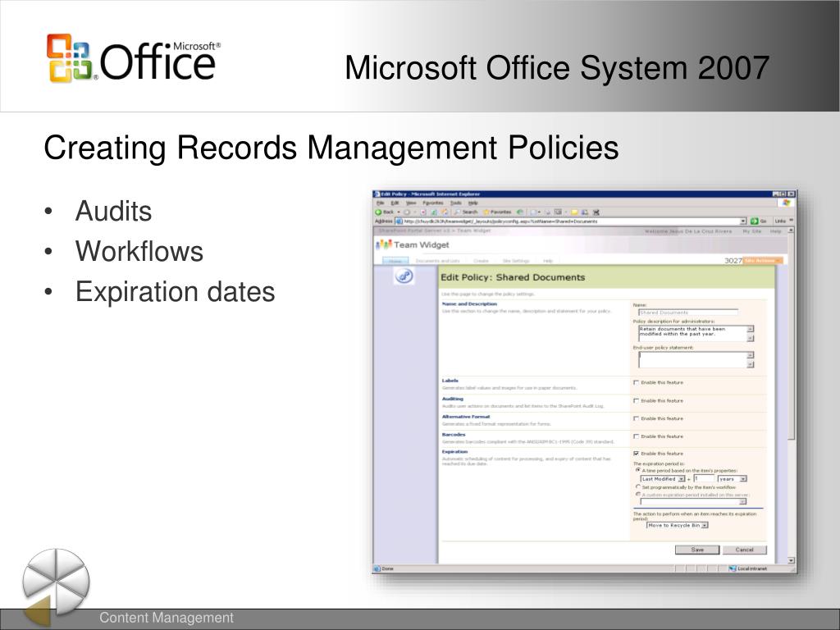The width and height of the screenshot is (840, 630).
Task: Enable the Auditing feature checkbox
Action: (x=636, y=400)
